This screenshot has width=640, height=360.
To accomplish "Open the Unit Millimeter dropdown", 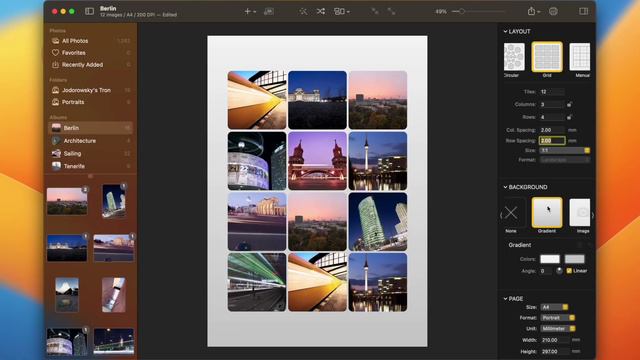I will pyautogui.click(x=558, y=329).
